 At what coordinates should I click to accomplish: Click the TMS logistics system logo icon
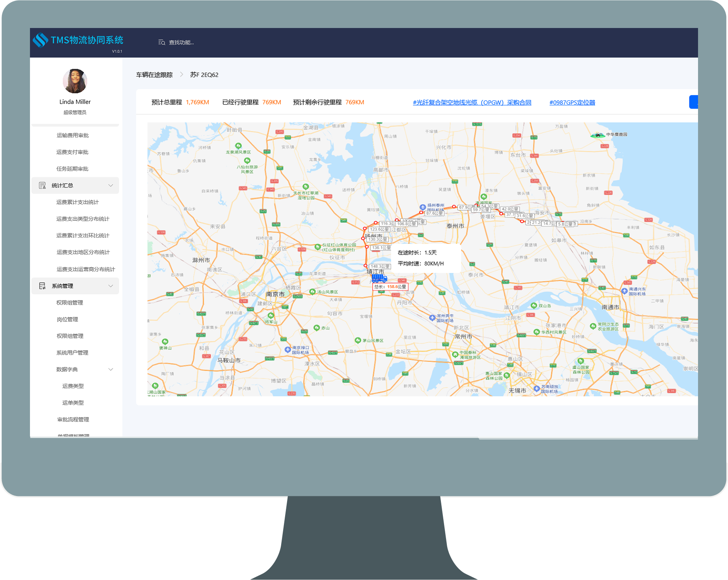40,40
